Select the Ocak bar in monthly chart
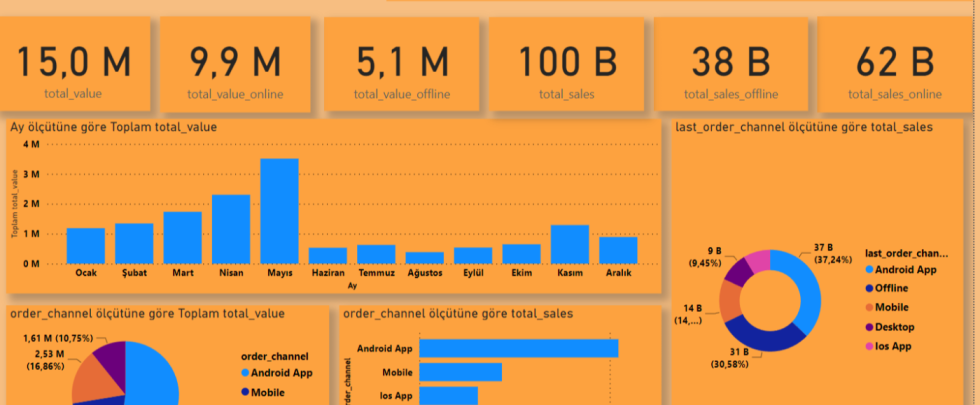Image resolution: width=980 pixels, height=405 pixels. point(86,246)
